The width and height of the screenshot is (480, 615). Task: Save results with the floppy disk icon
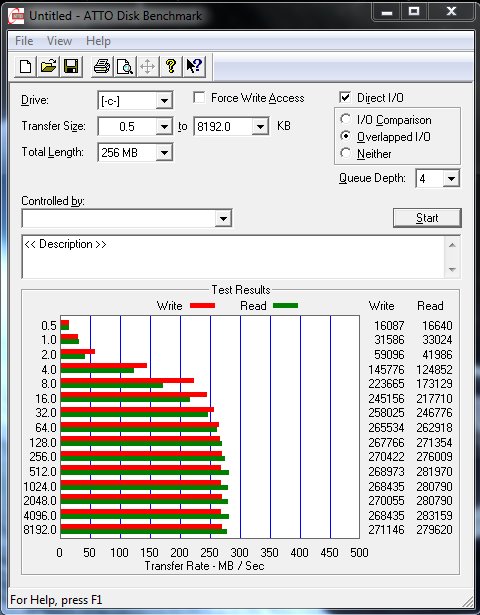click(x=71, y=66)
